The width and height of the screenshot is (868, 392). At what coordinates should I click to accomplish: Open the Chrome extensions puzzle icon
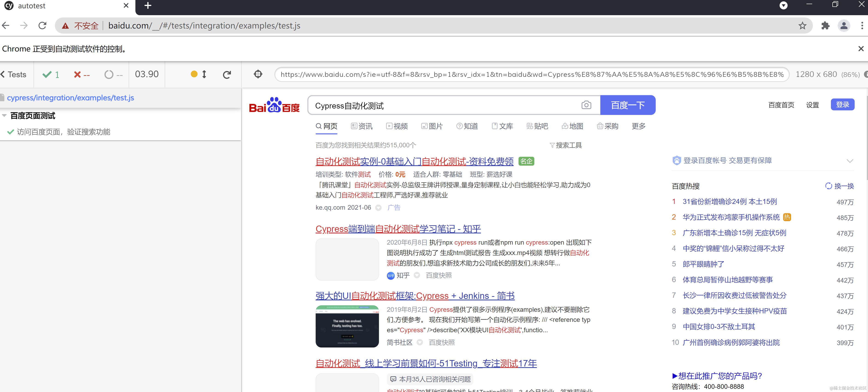click(825, 26)
